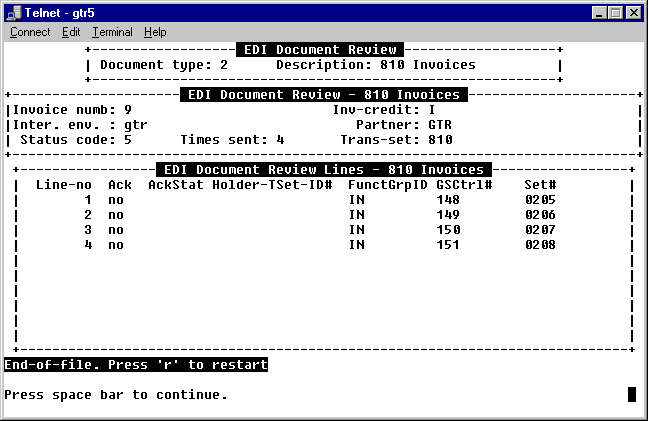Maximize the Telnet window

coord(615,13)
